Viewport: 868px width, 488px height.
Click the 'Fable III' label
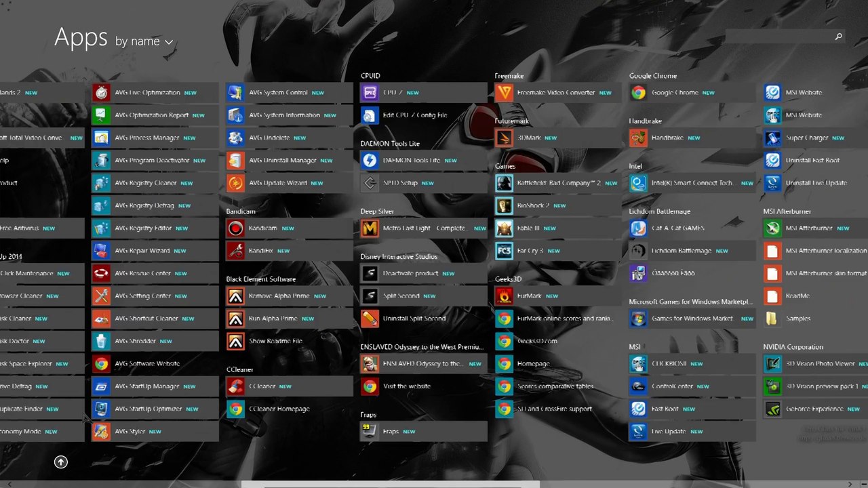tap(529, 228)
